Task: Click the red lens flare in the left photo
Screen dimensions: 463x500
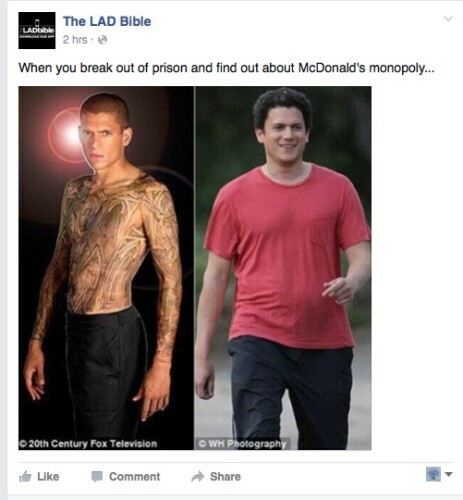Action: (68, 135)
